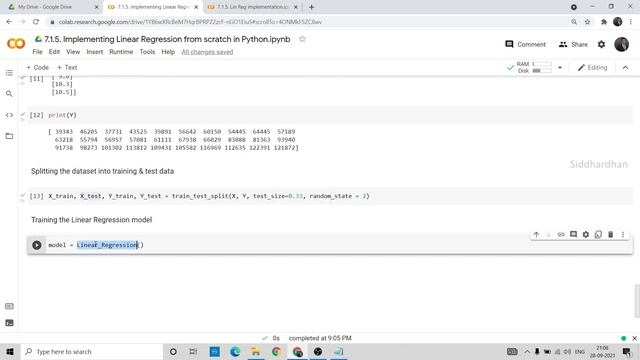Reload the browser page

(36, 22)
